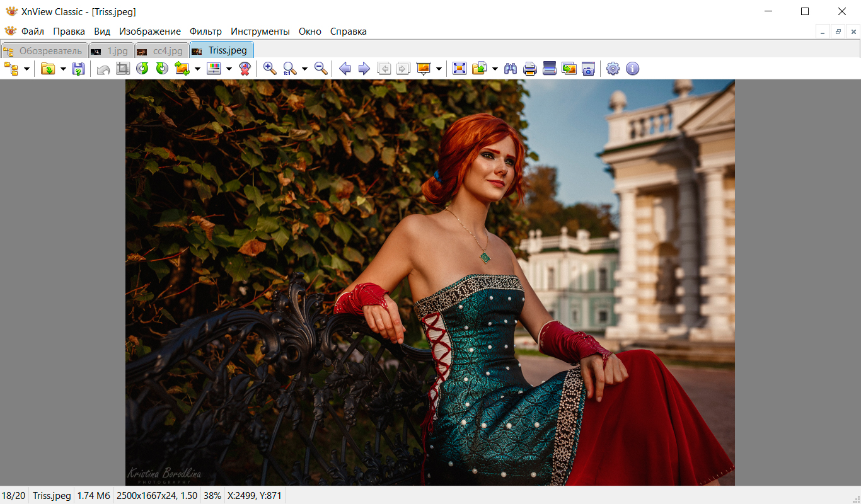861x504 pixels.
Task: Click the previous page icon
Action: [384, 69]
